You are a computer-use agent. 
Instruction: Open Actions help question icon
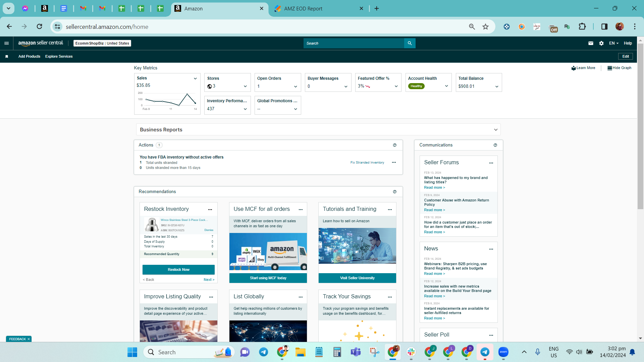tap(395, 145)
